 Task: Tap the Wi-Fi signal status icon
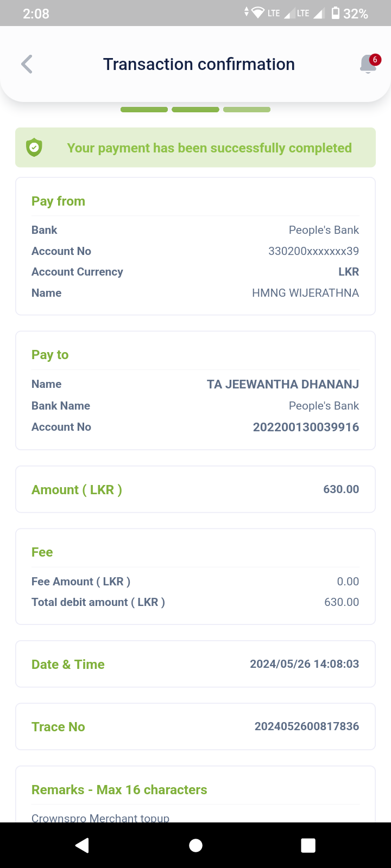pyautogui.click(x=258, y=13)
